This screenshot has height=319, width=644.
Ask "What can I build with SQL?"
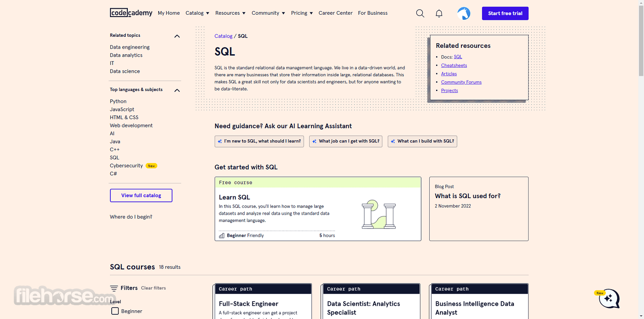click(422, 141)
